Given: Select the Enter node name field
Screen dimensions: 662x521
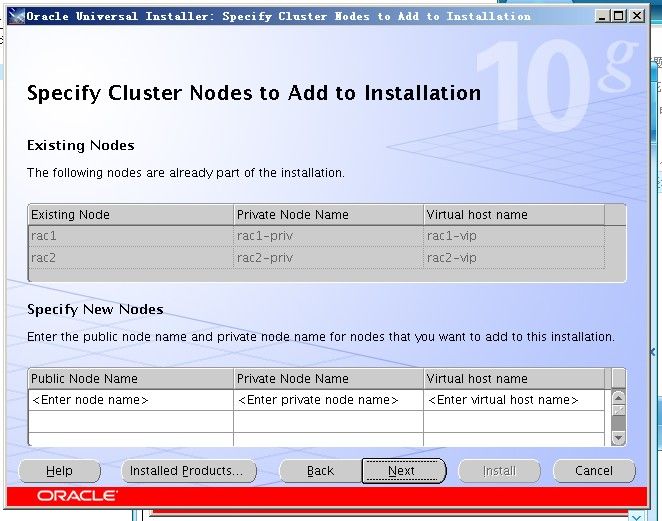Looking at the screenshot, I should [131, 400].
